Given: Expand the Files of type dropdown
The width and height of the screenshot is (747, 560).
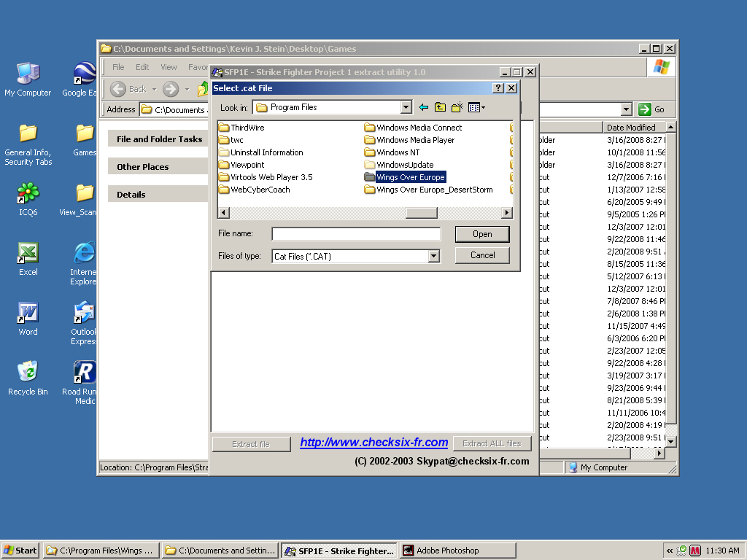Looking at the screenshot, I should pos(433,256).
